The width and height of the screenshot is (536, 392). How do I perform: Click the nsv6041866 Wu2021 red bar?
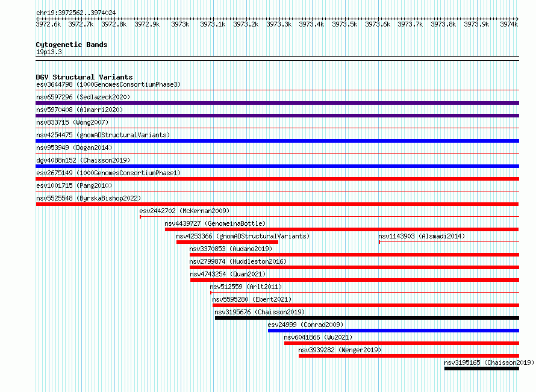point(402,343)
